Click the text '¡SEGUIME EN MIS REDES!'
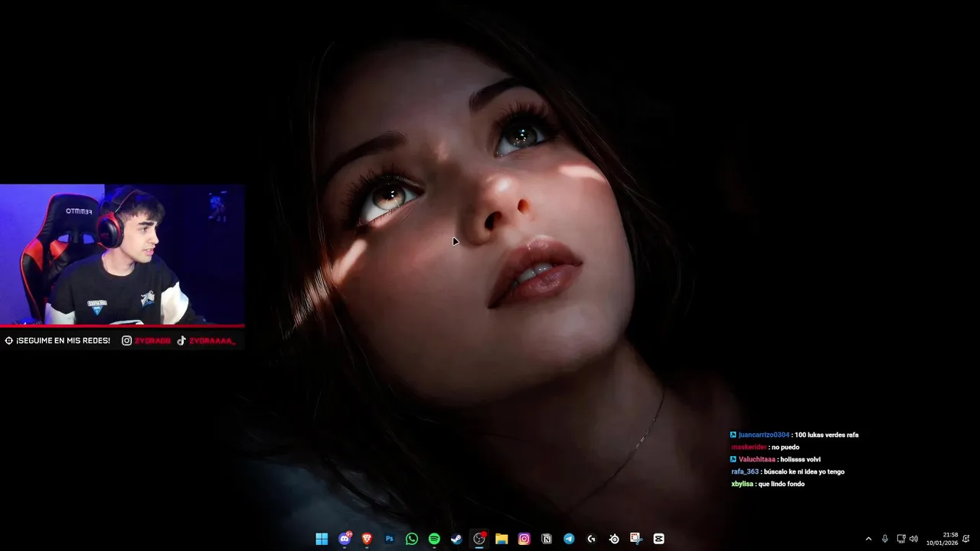Image resolution: width=980 pixels, height=551 pixels. tap(63, 341)
